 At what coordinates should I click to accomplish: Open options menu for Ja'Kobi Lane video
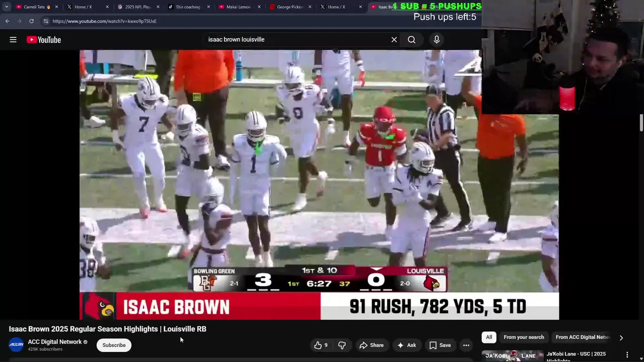(x=627, y=355)
